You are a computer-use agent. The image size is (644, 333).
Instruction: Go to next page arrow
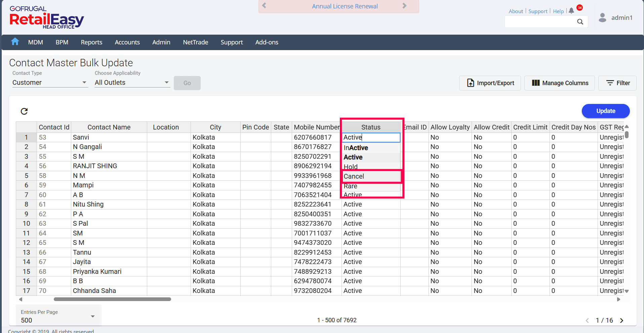(x=621, y=321)
